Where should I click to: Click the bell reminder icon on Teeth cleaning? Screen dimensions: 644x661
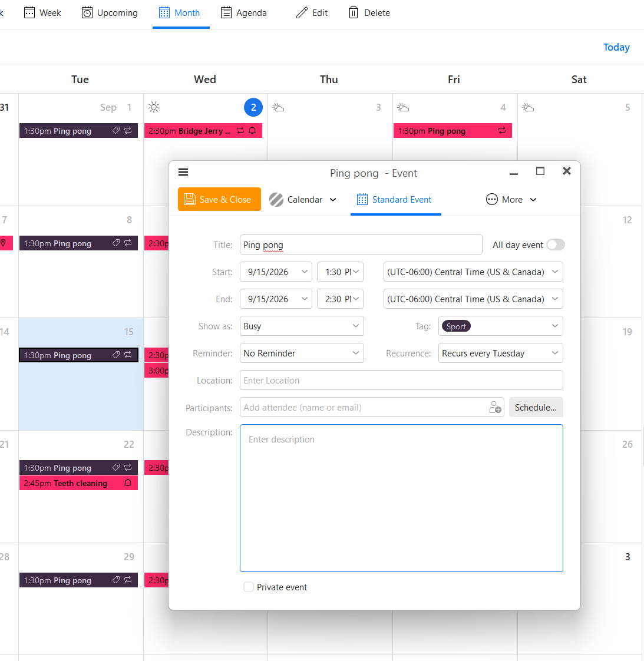pos(128,482)
